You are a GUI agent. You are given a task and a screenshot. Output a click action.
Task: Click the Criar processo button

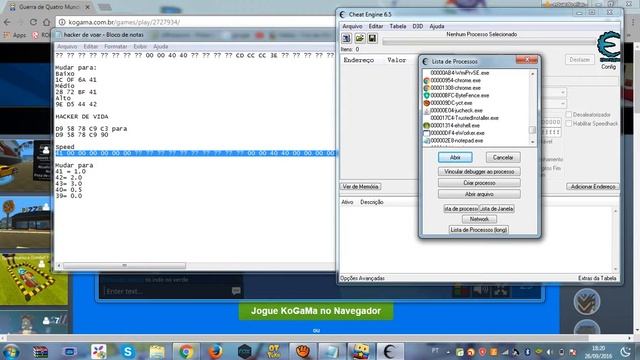pyautogui.click(x=479, y=183)
